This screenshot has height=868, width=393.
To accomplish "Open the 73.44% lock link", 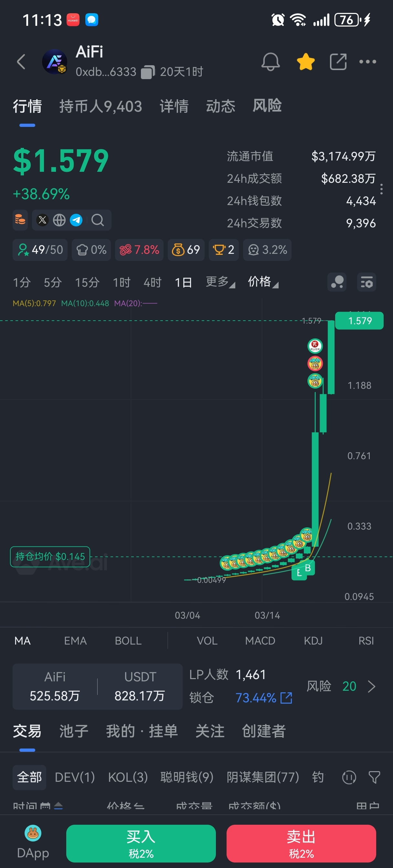I will tap(263, 697).
